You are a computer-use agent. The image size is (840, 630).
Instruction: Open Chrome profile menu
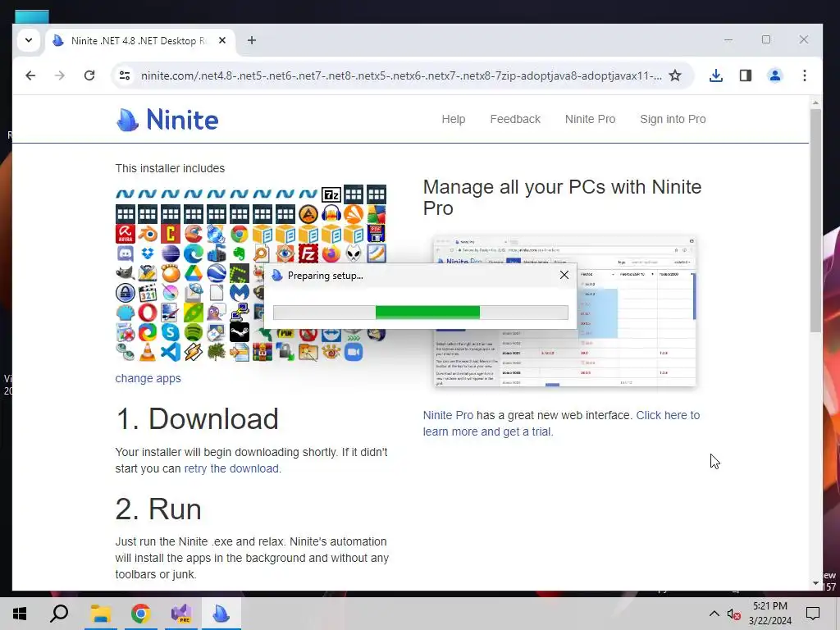774,75
